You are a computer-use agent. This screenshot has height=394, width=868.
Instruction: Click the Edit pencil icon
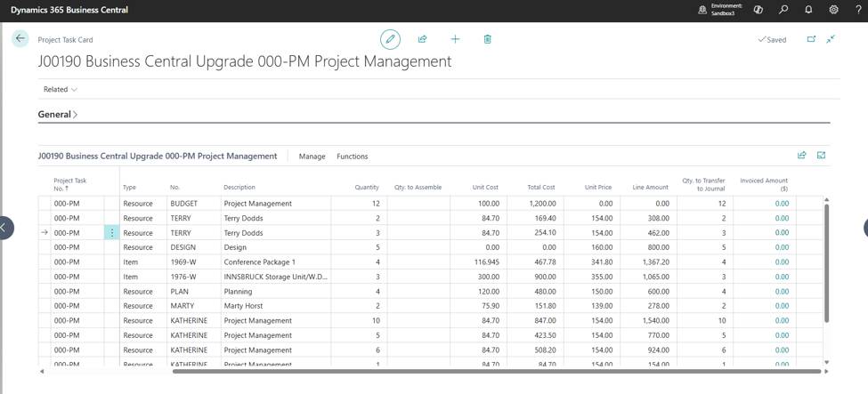[x=390, y=39]
